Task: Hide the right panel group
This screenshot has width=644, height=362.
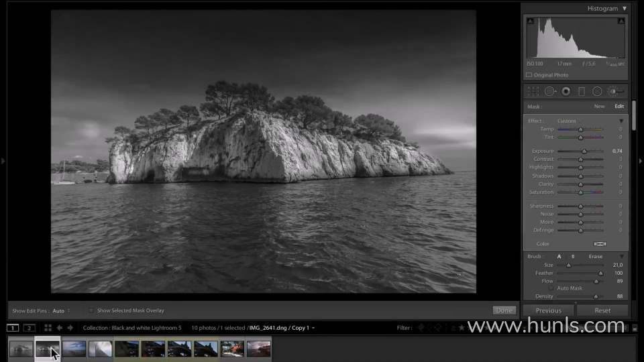Action: click(640, 161)
